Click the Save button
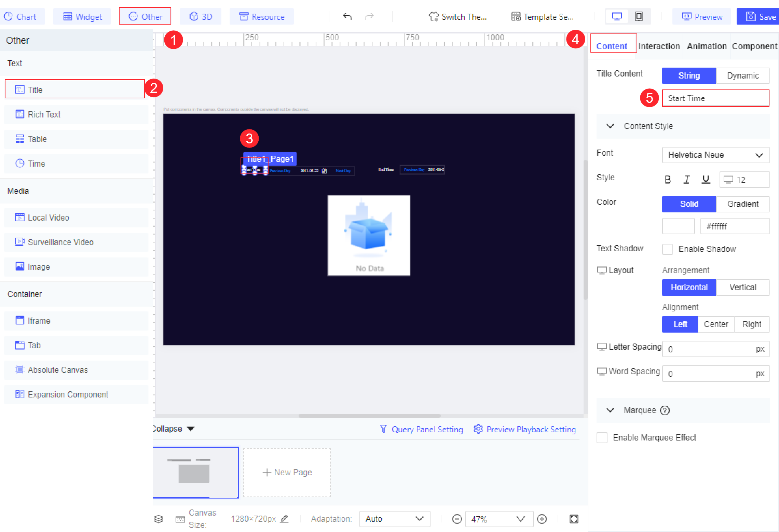 758,16
